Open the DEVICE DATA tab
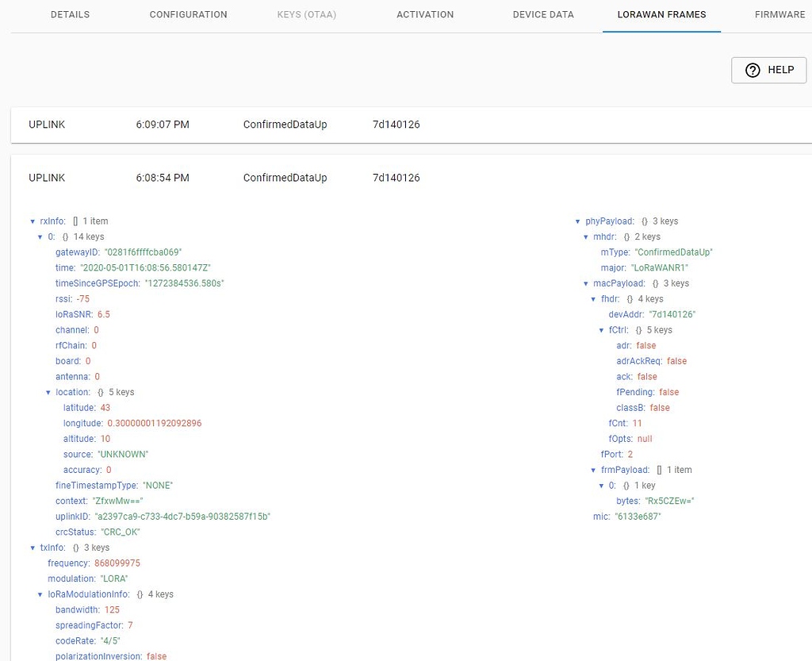812x661 pixels. pos(542,14)
